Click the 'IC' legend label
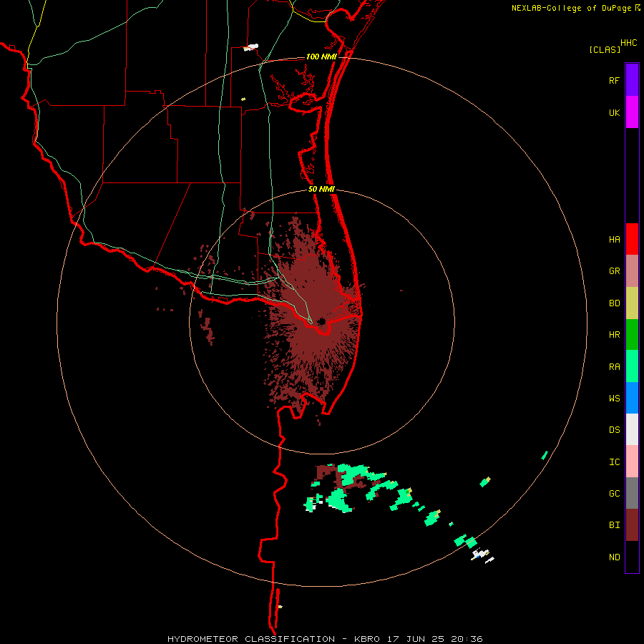The image size is (644, 644). click(x=614, y=462)
